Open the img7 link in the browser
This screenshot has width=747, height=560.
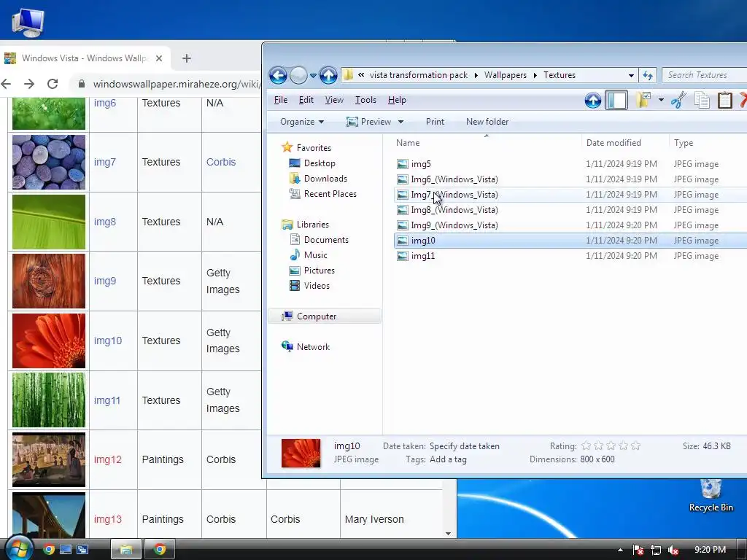pos(105,163)
